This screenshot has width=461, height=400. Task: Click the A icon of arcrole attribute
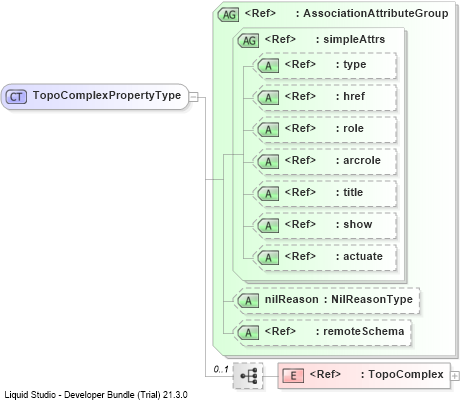click(x=268, y=161)
